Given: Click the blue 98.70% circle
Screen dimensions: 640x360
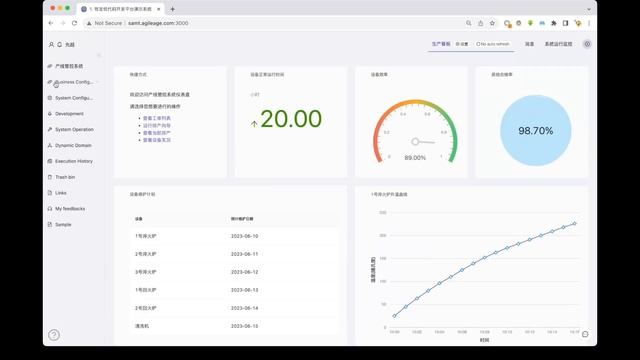Looking at the screenshot, I should pyautogui.click(x=536, y=131).
